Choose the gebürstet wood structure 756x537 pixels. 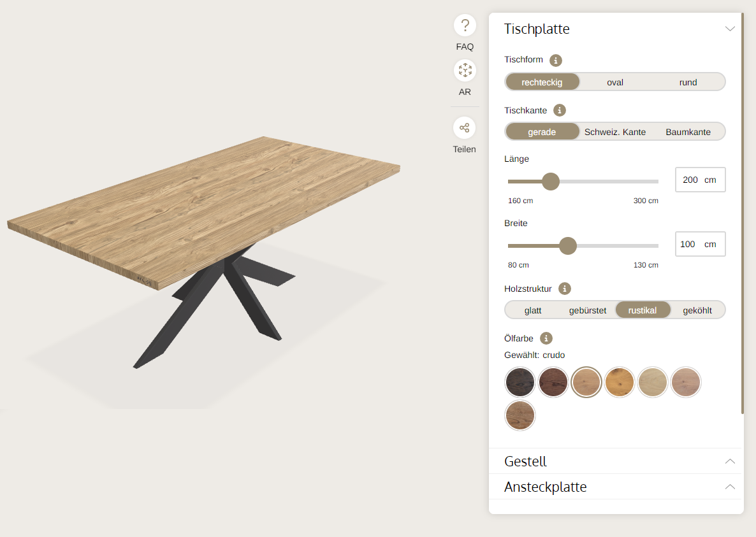tap(587, 310)
